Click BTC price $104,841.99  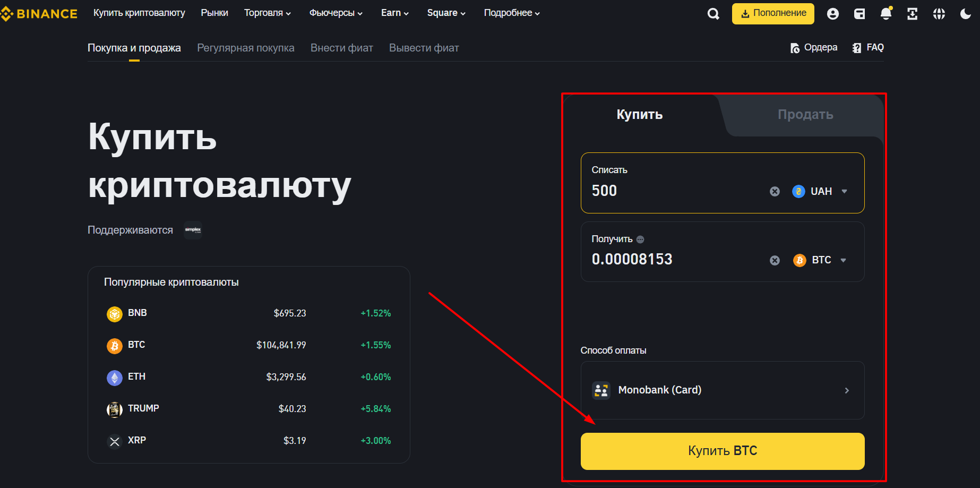point(281,345)
